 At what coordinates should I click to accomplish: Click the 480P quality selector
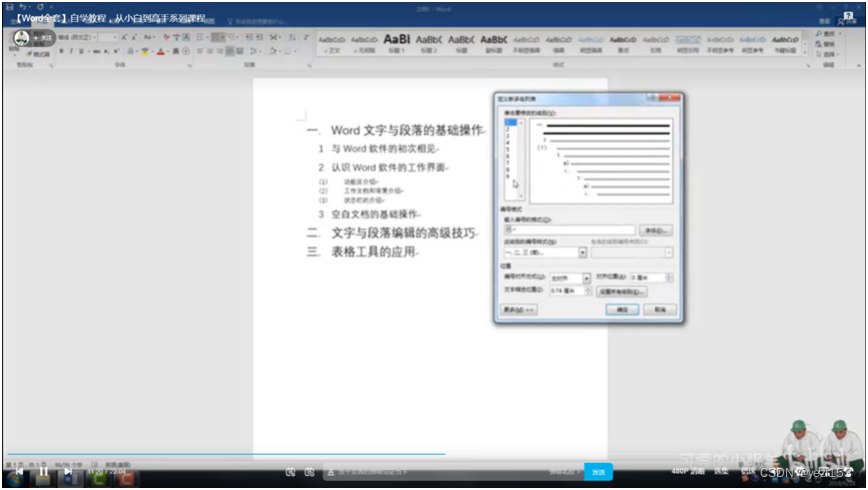tap(687, 471)
